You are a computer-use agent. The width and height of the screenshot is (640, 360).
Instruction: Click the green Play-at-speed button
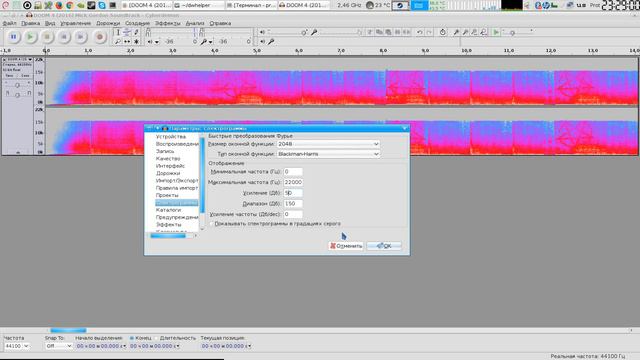point(496,32)
